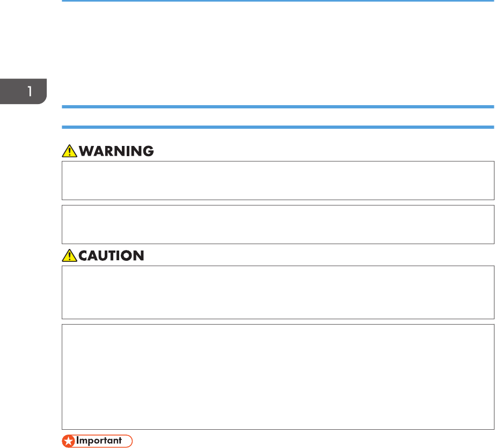Click the CAUTION triangle icon
This screenshot has height=448, width=495.
pyautogui.click(x=69, y=255)
